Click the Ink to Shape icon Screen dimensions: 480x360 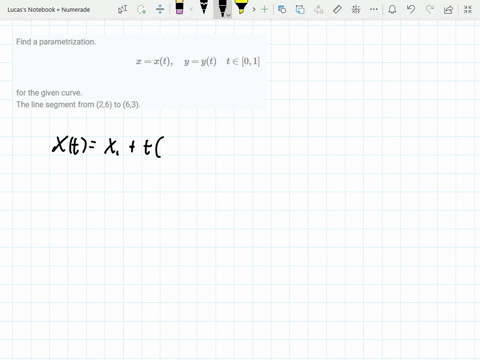(x=300, y=9)
